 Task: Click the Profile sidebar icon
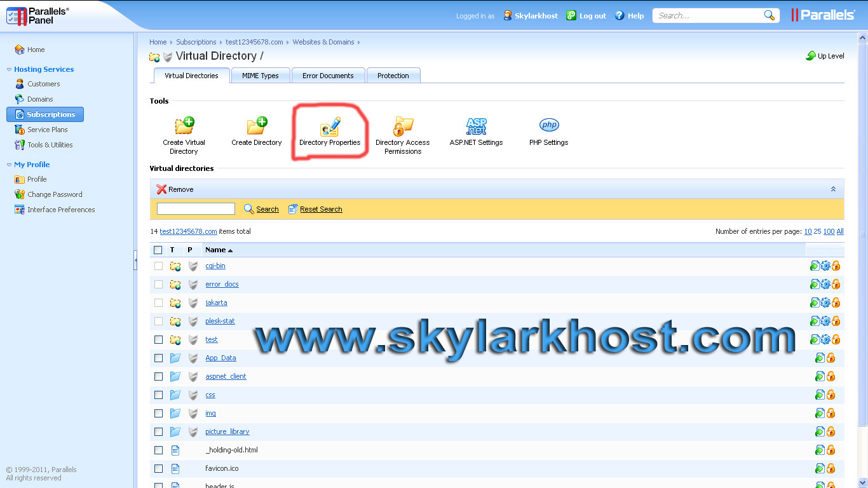pyautogui.click(x=20, y=179)
